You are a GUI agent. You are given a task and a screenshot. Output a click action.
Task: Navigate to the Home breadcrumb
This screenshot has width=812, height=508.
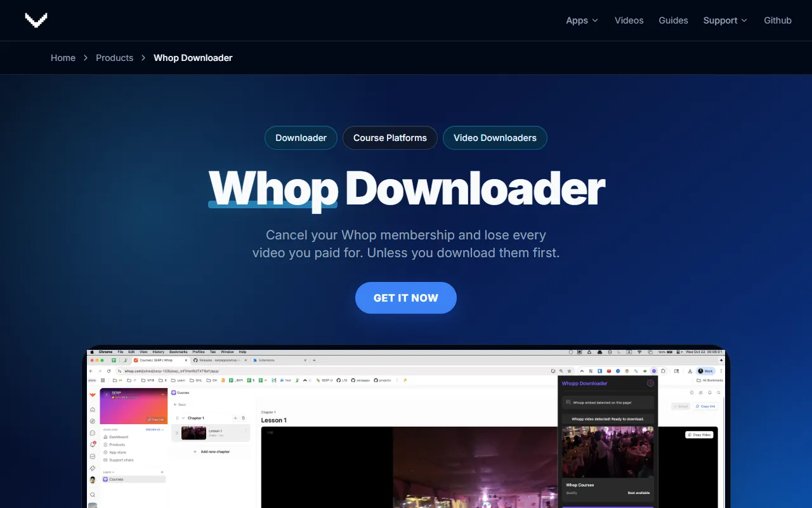coord(63,58)
